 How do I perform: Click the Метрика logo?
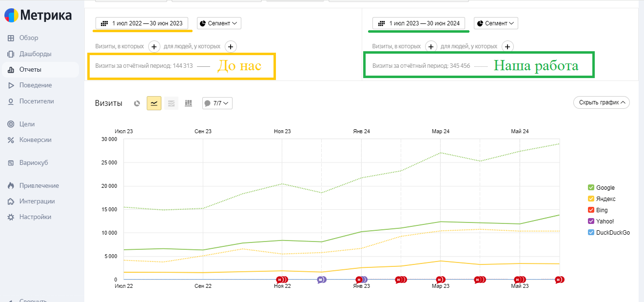coord(38,16)
